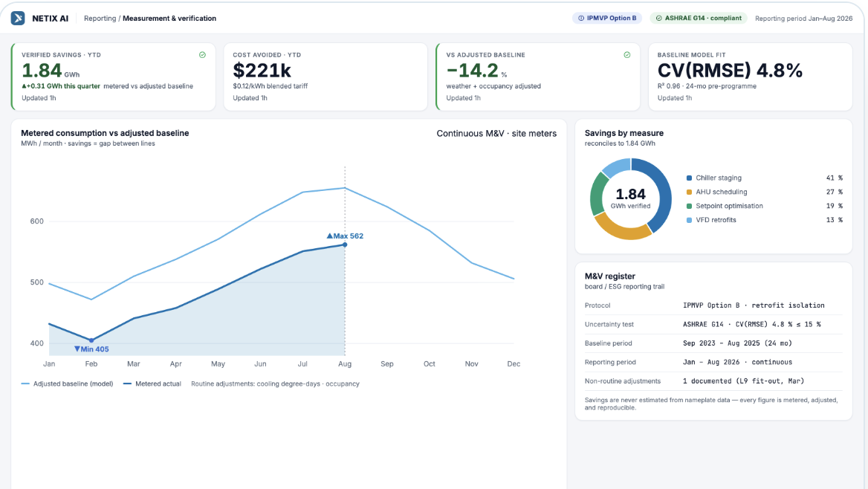
Task: Click the ASHRAE G14 · compliant badge
Action: coord(699,19)
